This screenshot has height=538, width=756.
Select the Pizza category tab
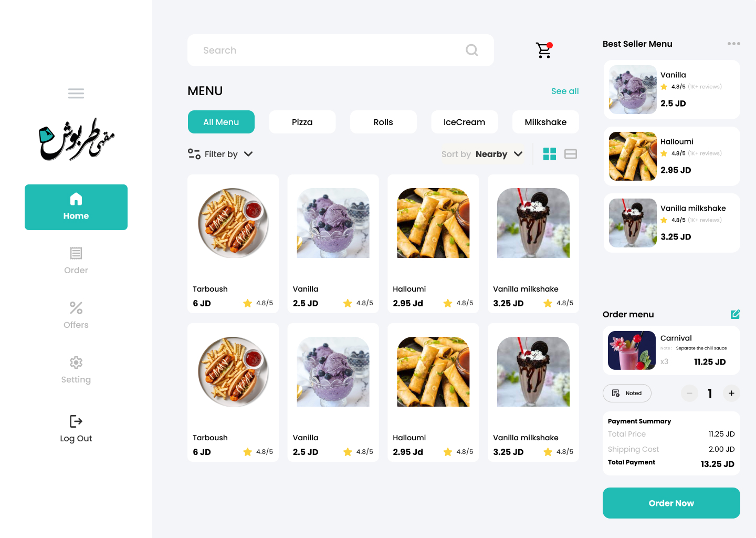pyautogui.click(x=302, y=122)
